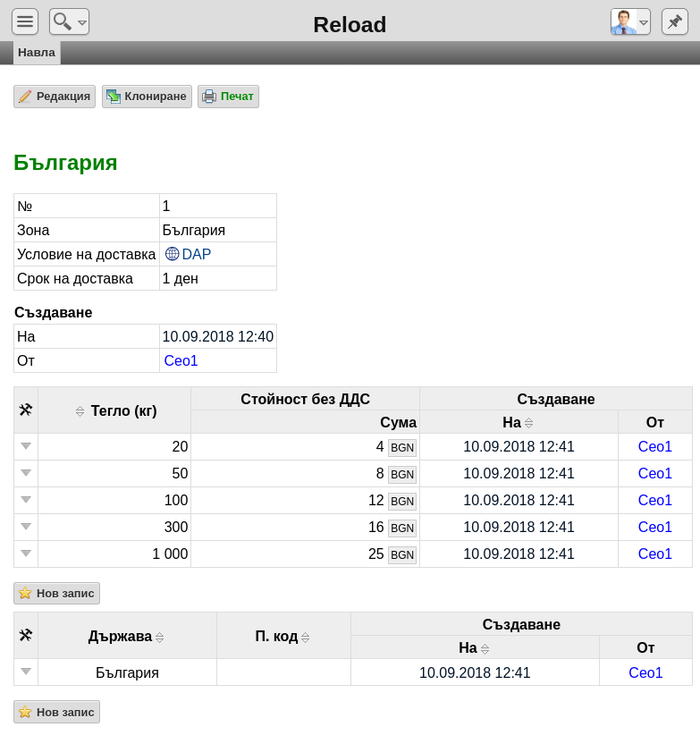Expand row menu for 20 kg entry
700x744 pixels.
coord(26,446)
